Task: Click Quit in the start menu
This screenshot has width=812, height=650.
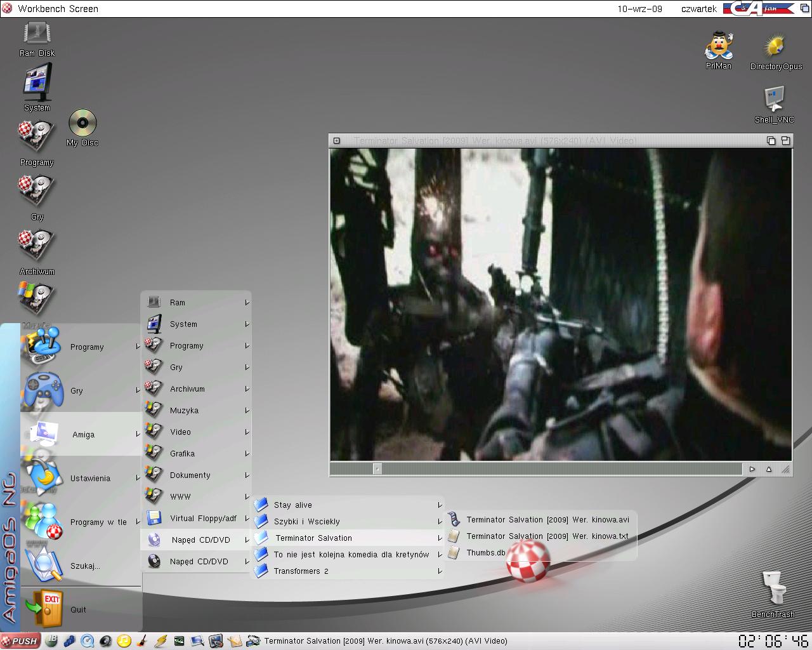Action: pos(81,609)
